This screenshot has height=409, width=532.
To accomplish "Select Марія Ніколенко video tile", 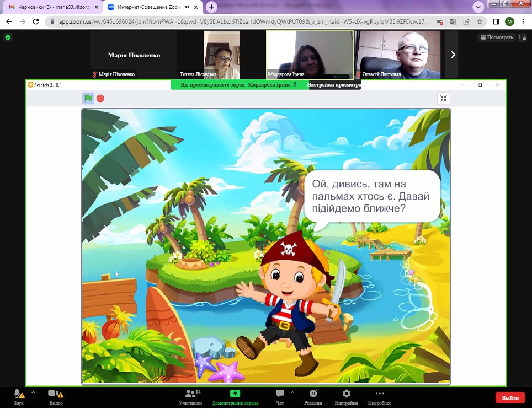I will pyautogui.click(x=134, y=55).
